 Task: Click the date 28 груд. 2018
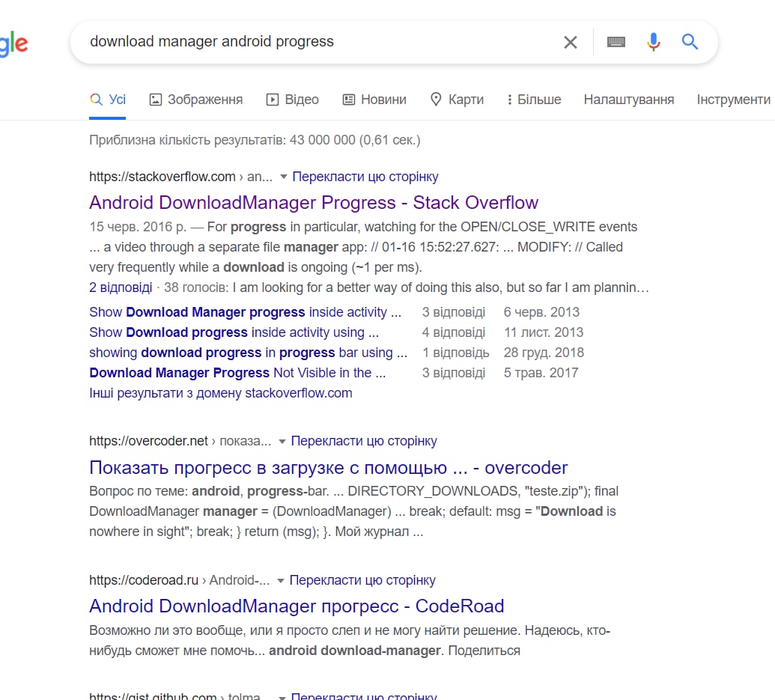[x=544, y=353]
